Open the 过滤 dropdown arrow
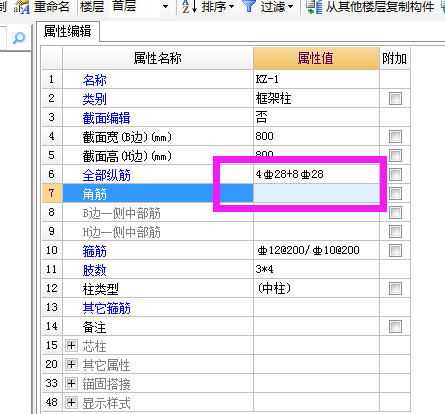 point(290,7)
